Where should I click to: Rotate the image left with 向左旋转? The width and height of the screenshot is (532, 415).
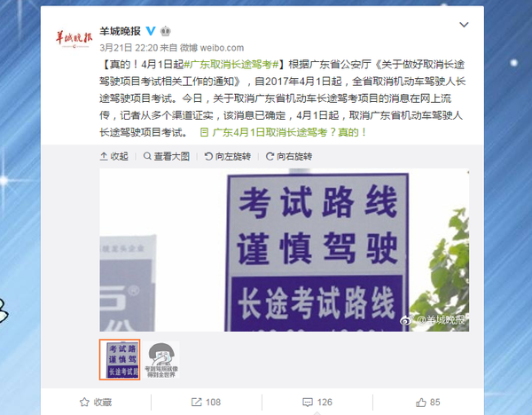pyautogui.click(x=228, y=156)
